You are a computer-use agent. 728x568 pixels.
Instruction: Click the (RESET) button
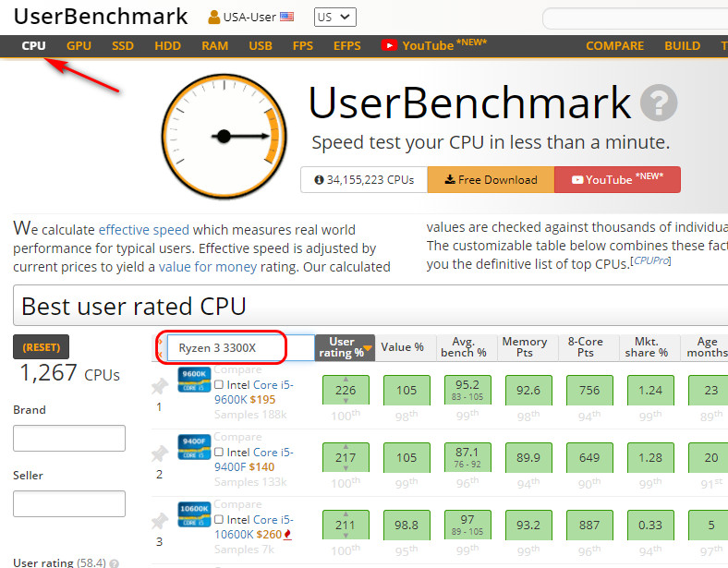42,347
